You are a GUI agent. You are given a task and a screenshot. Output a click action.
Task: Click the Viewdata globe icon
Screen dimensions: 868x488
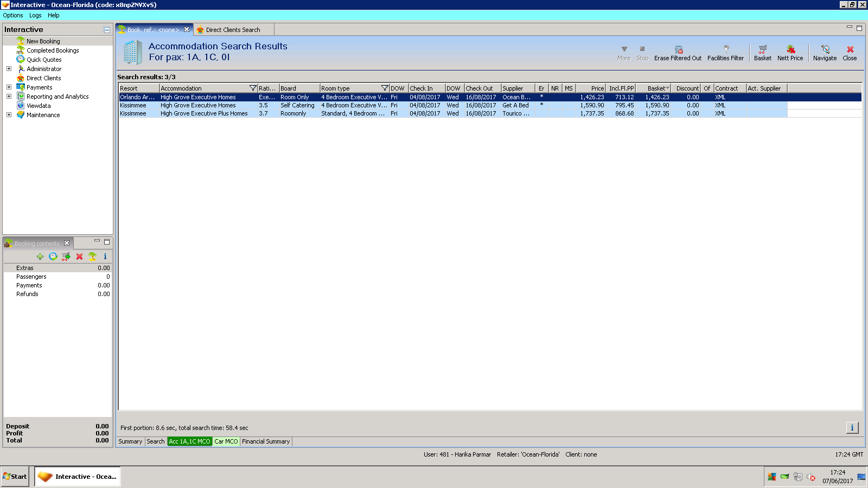pos(21,106)
